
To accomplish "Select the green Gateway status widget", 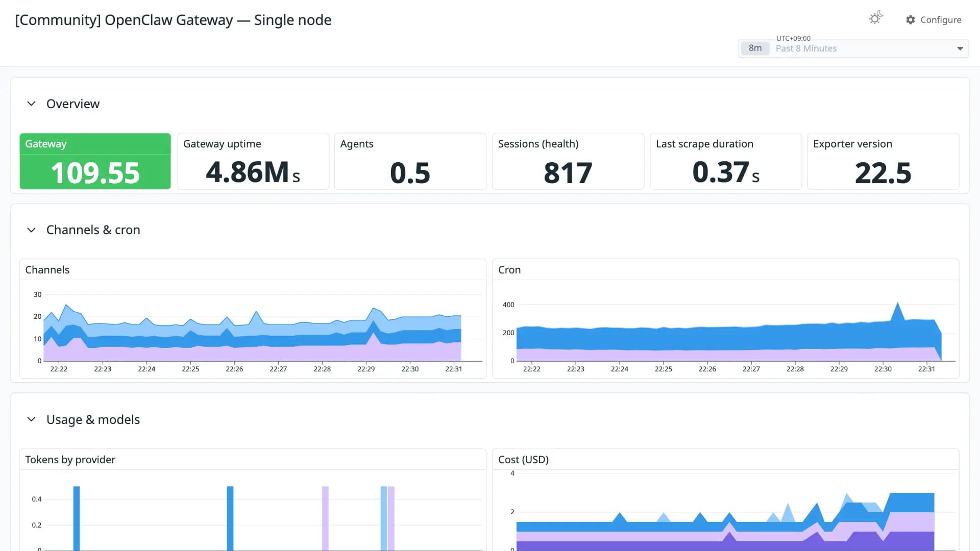I will pyautogui.click(x=95, y=161).
